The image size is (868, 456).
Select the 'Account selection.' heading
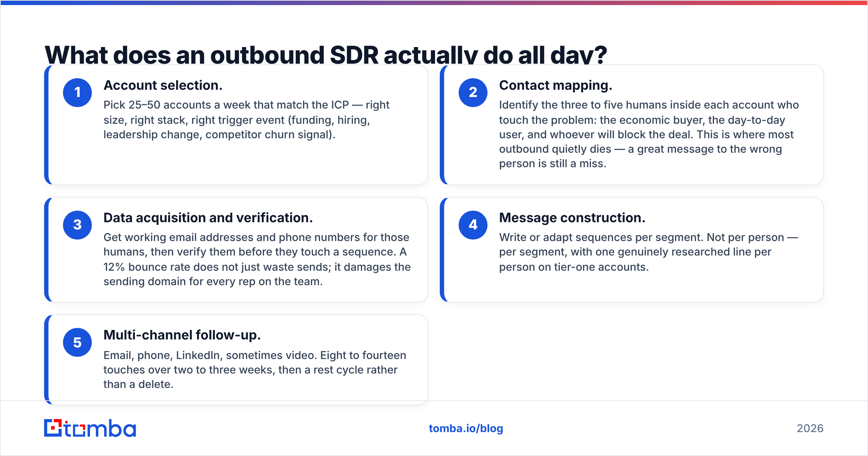[163, 85]
